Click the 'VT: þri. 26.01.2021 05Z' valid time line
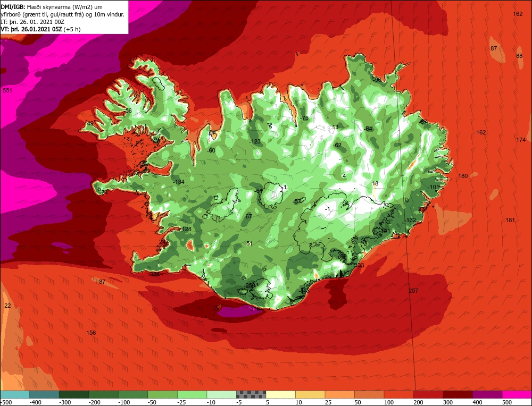Viewport: 532px width, 406px height. (x=31, y=29)
